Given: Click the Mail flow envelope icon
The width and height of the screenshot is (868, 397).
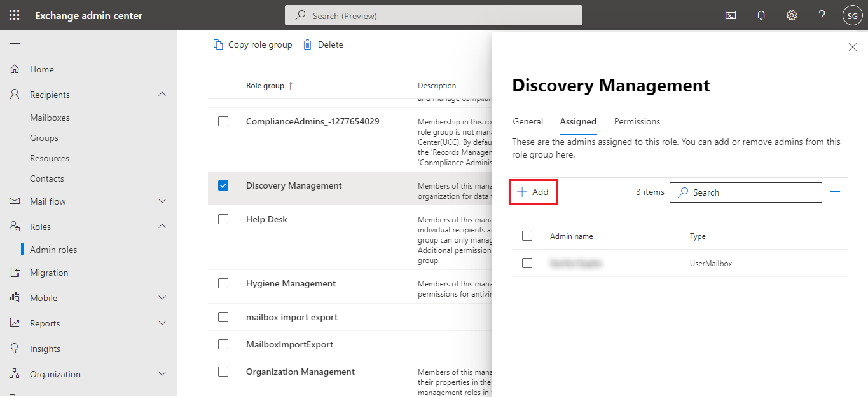Looking at the screenshot, I should (15, 201).
